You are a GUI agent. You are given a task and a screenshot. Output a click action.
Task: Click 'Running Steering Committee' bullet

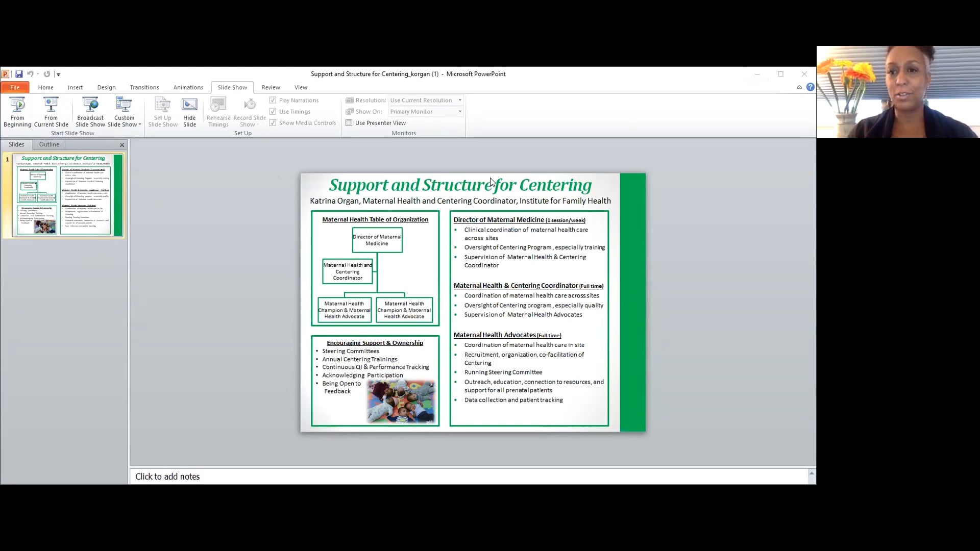click(503, 372)
